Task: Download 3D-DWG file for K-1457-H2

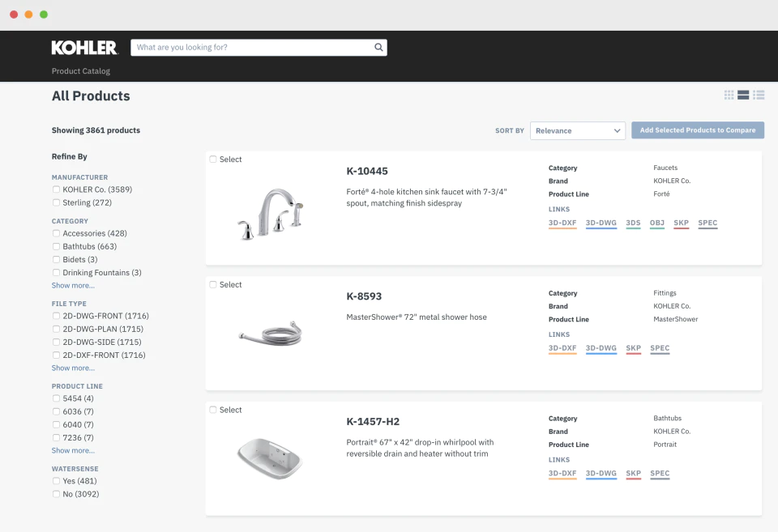Action: 601,474
